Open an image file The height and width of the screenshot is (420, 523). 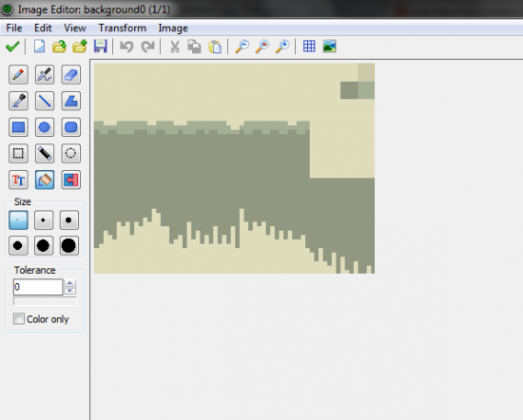point(59,47)
